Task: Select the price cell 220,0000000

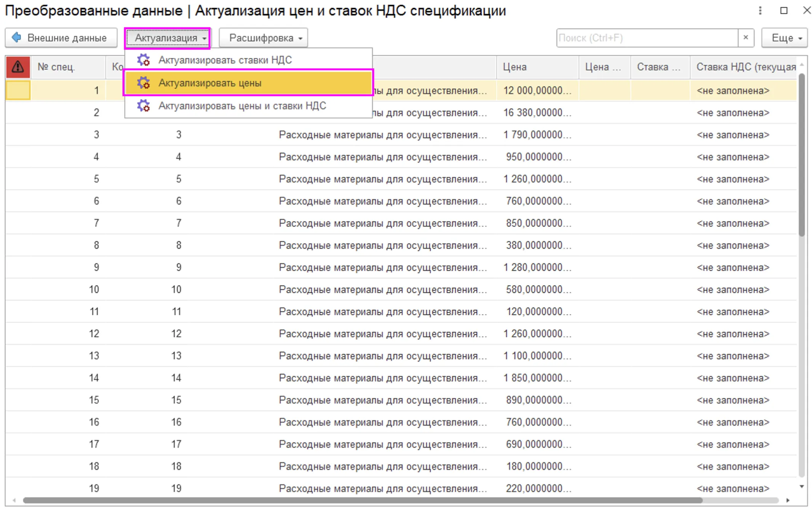Action: click(537, 488)
